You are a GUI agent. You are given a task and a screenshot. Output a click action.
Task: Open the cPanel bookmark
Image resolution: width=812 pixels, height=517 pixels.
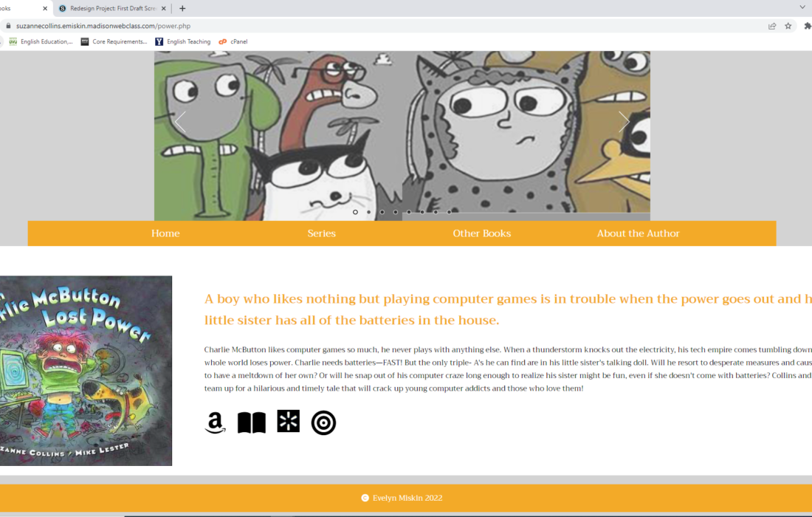[233, 42]
